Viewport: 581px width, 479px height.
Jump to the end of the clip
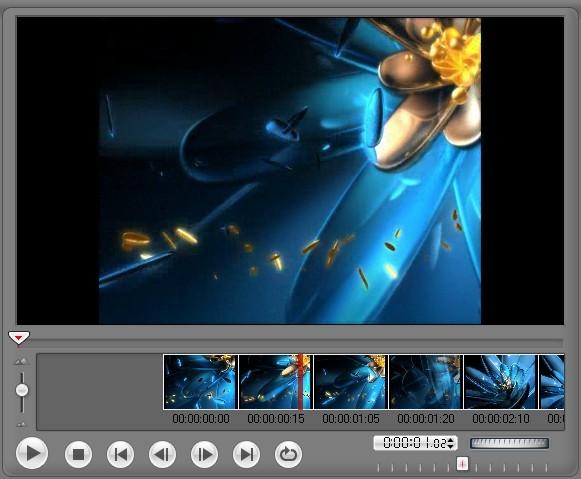click(246, 454)
